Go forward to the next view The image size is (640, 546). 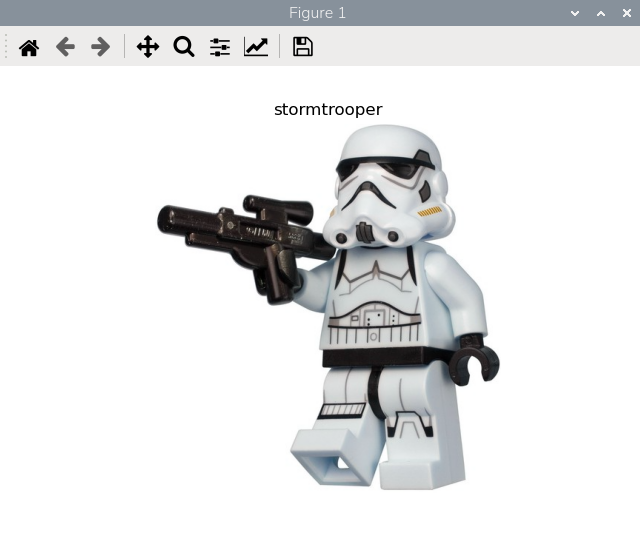(101, 47)
